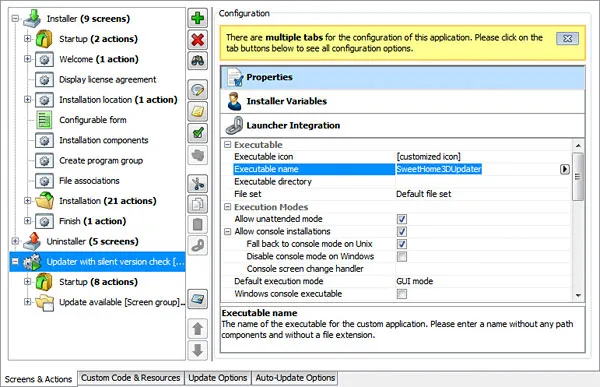The image size is (600, 387).
Task: Open the Installer Variables tab
Action: (x=403, y=101)
